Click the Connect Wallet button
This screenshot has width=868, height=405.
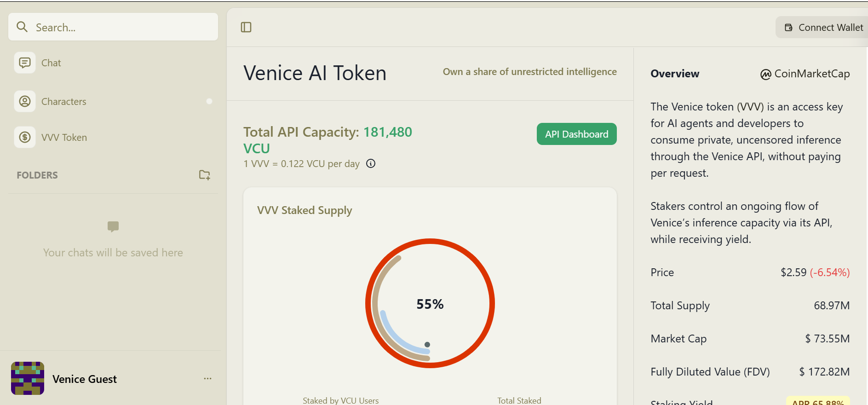point(822,28)
